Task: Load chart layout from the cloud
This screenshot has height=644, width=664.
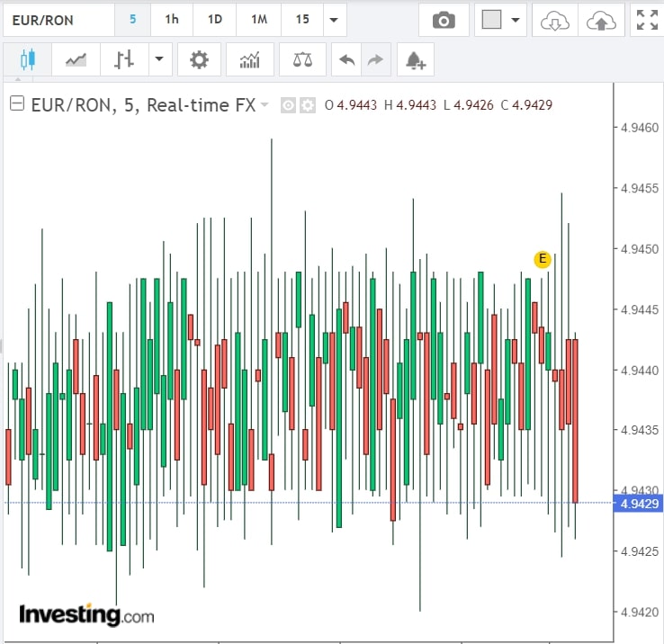Action: (554, 20)
